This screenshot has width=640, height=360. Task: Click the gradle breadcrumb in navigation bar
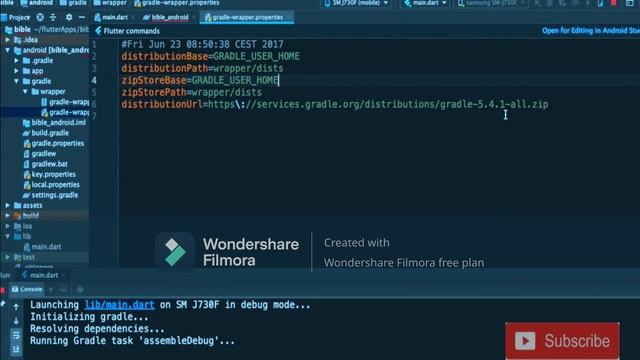pos(73,3)
